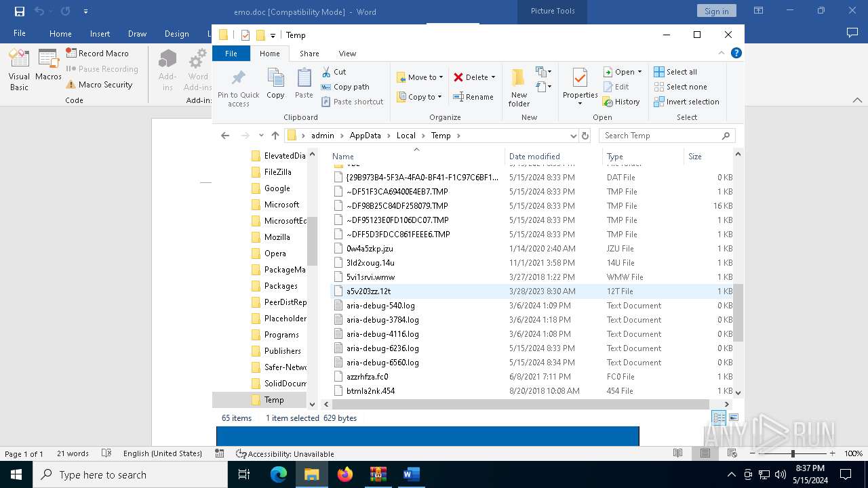Expand the Move to dropdown
This screenshot has height=488, width=868.
pyautogui.click(x=441, y=77)
